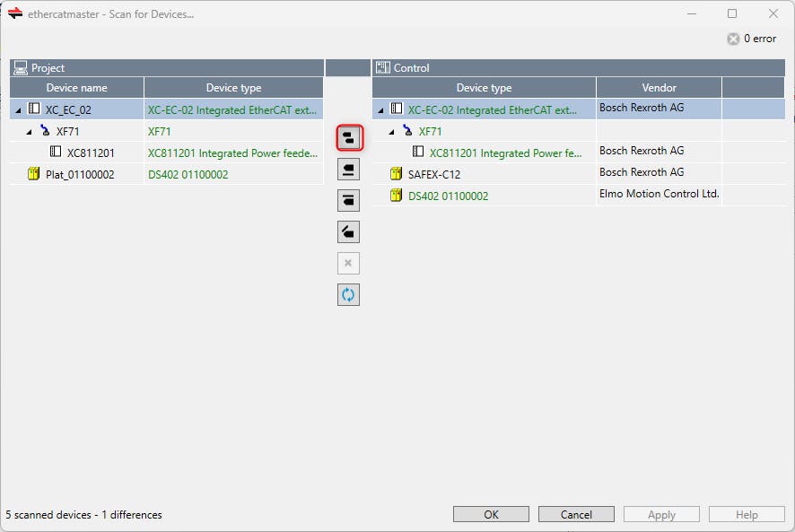Click the blue refresh scan arrows button

348,294
